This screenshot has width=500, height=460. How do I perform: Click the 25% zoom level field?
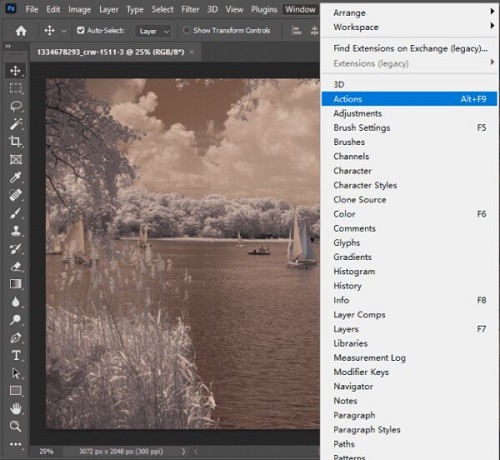[x=46, y=452]
